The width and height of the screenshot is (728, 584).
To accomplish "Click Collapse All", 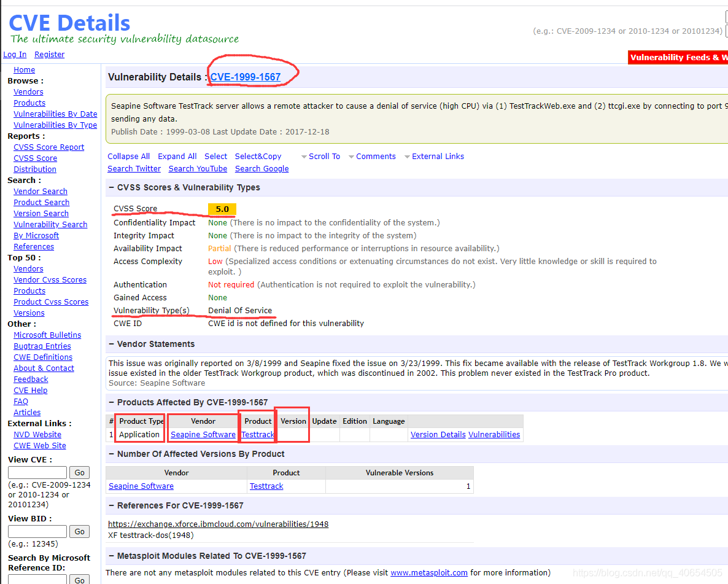I will pyautogui.click(x=129, y=157).
